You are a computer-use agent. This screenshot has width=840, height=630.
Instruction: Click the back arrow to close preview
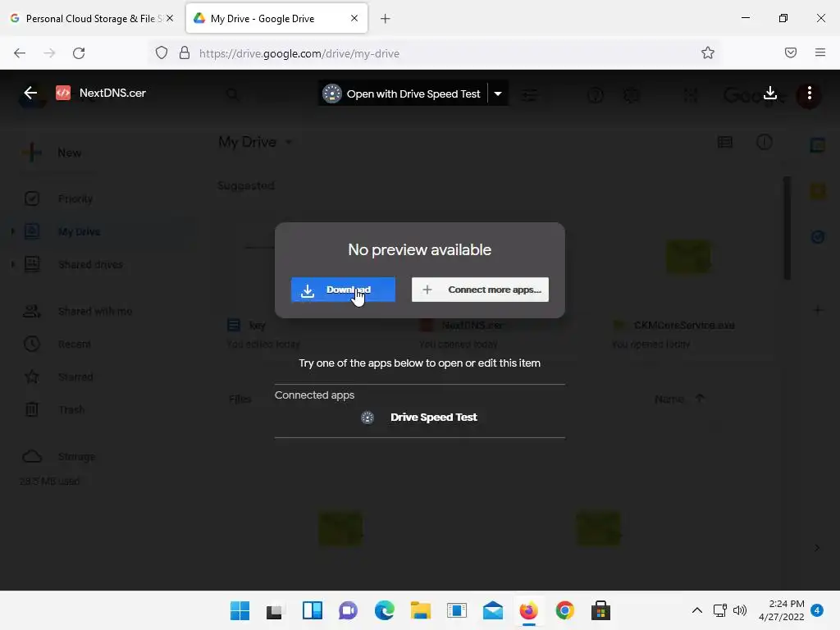[x=30, y=93]
